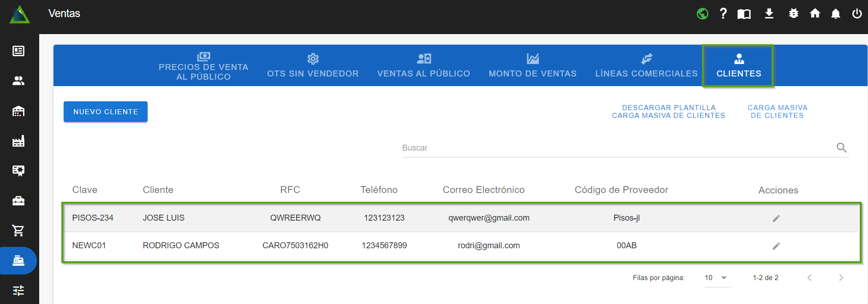Select the Líneas Comerciales tab
Image resolution: width=868 pixels, height=304 pixels.
tap(646, 65)
